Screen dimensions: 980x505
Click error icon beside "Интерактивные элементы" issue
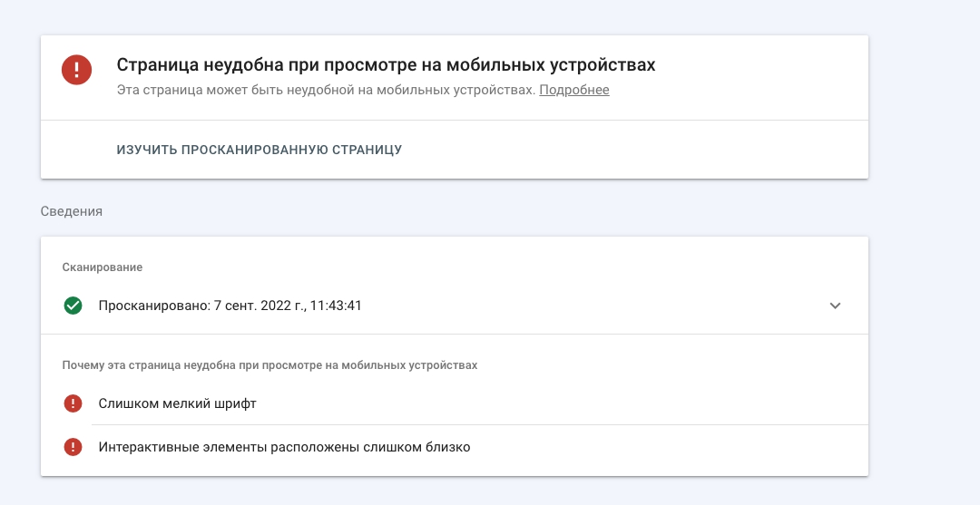(x=73, y=447)
